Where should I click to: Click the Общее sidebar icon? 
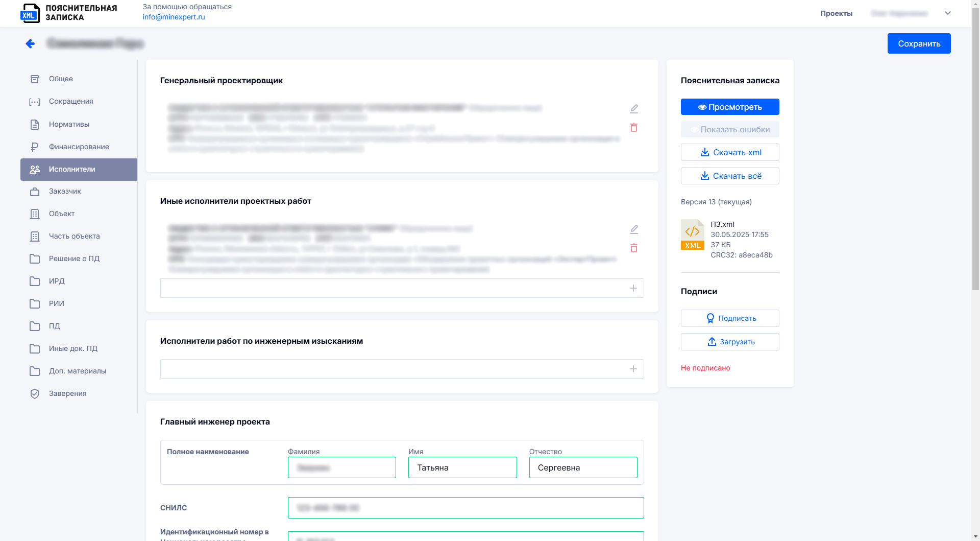(x=35, y=79)
